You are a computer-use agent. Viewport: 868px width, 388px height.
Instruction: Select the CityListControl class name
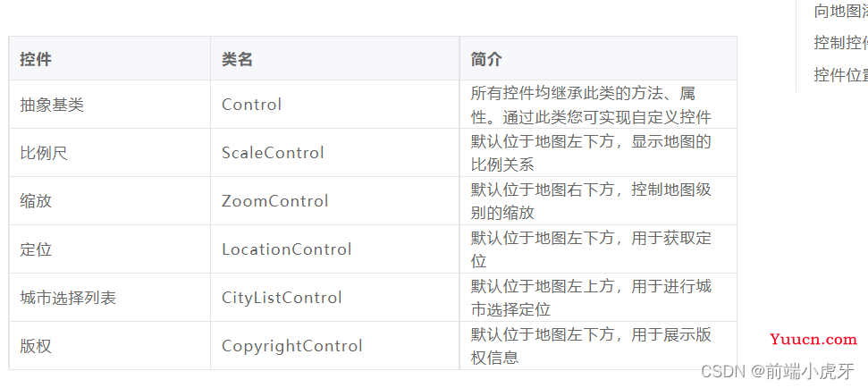pos(282,298)
